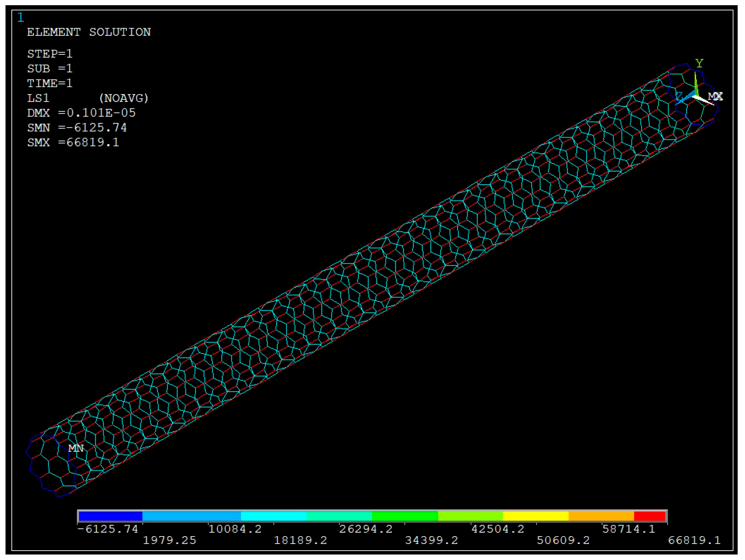Click the ELEMENT SOLUTION title text
Screen dimensions: 745x560
pos(89,32)
